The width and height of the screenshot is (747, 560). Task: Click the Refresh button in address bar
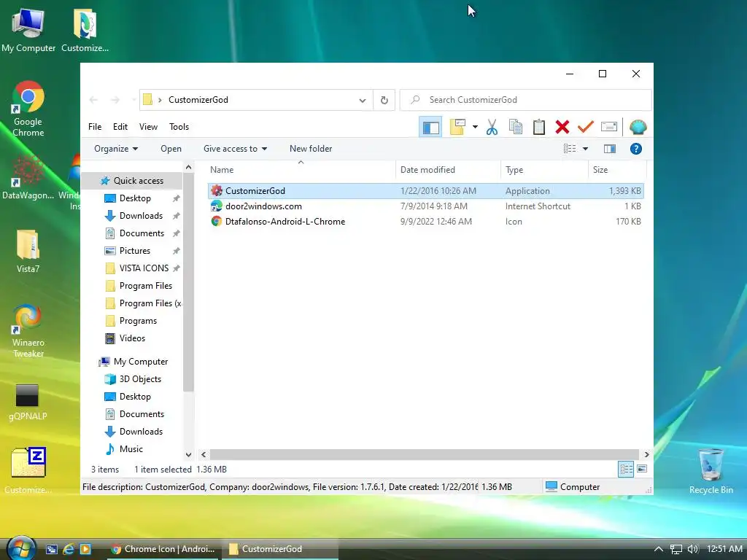pos(384,100)
